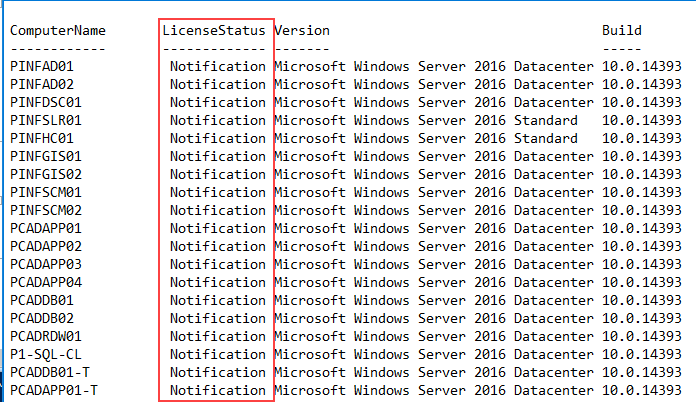Viewport: 696px width, 402px height.
Task: Click computer name PINFHC01
Action: click(x=42, y=138)
